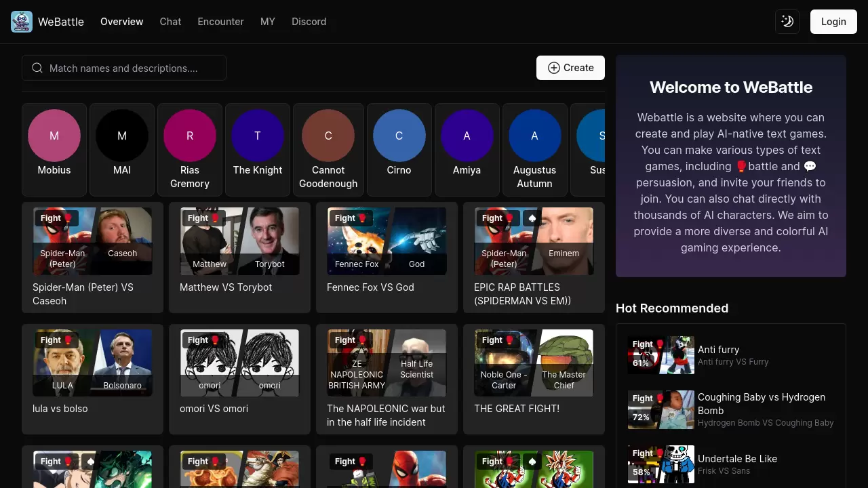Open Fennec Fox VS God title
This screenshot has height=488, width=868.
[x=370, y=287]
